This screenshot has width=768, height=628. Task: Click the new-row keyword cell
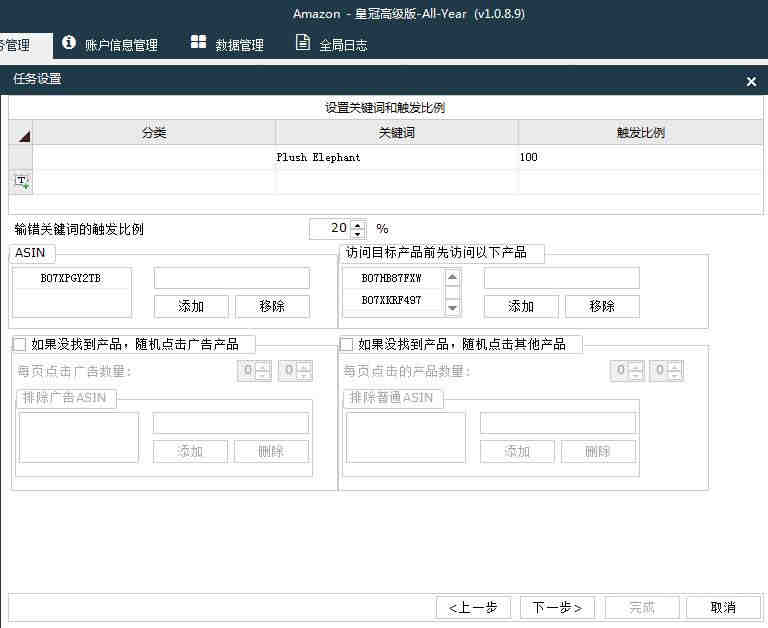397,182
